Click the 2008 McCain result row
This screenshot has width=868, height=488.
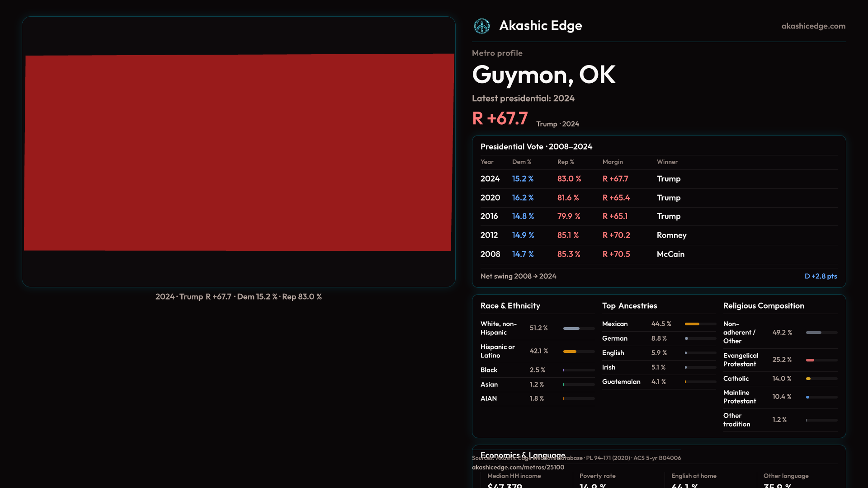click(658, 254)
